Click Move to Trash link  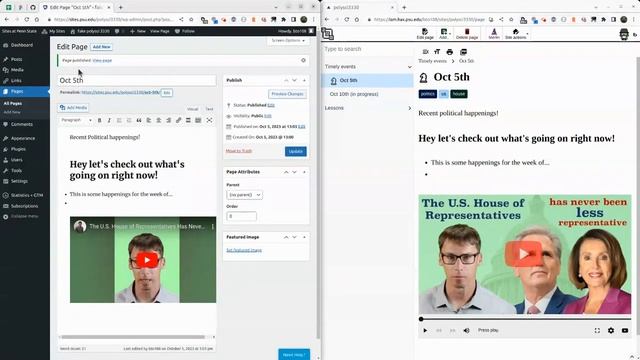click(239, 151)
